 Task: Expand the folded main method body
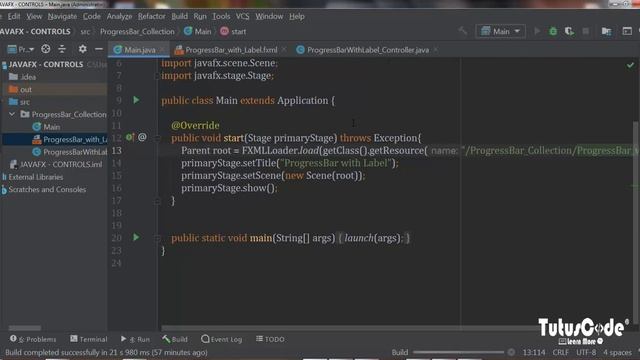pos(158,238)
